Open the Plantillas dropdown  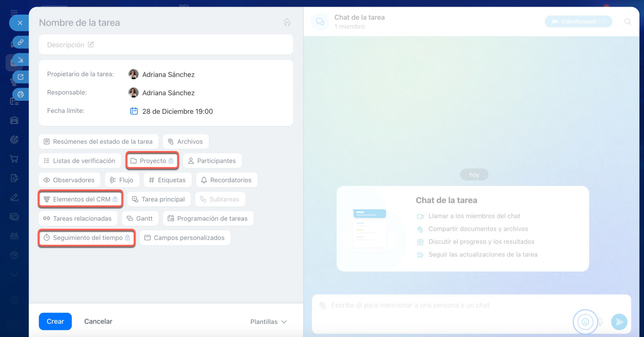269,321
